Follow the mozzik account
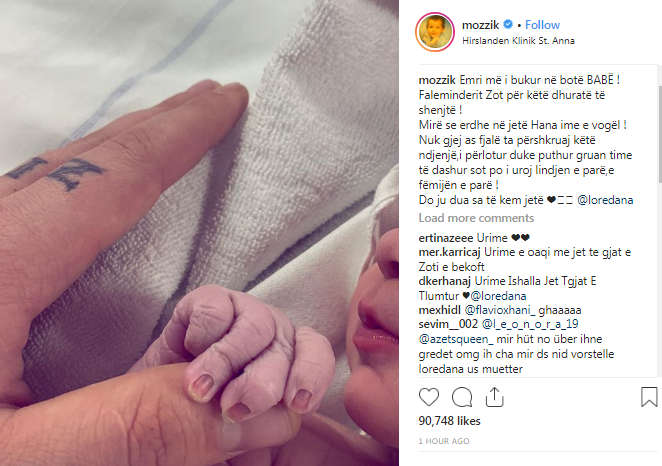The width and height of the screenshot is (662, 466). click(x=542, y=25)
